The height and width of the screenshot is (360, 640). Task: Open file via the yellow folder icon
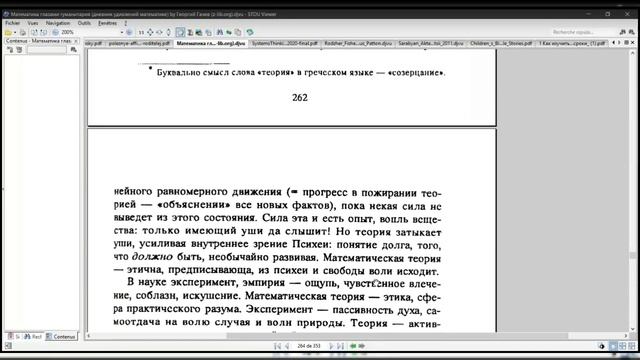click(x=8, y=32)
